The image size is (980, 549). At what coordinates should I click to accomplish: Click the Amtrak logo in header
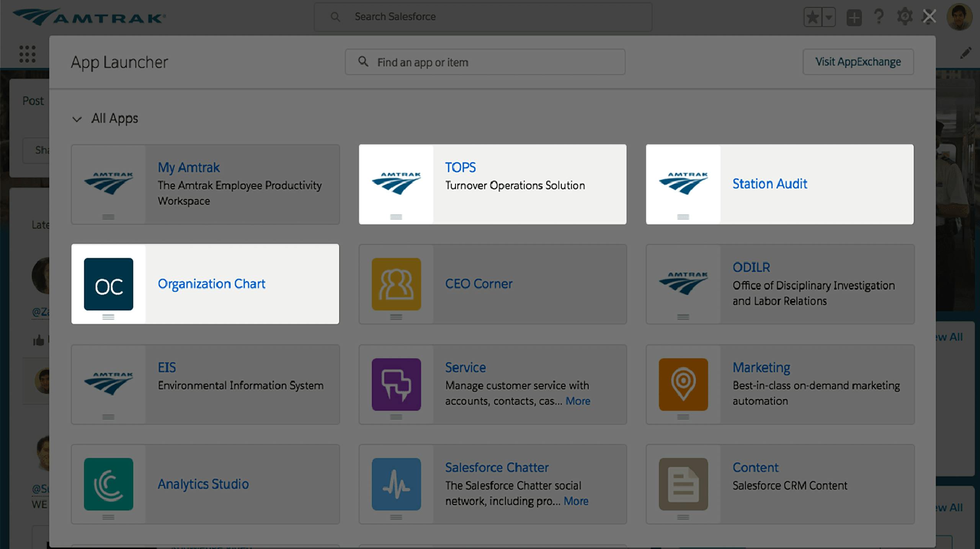point(89,17)
